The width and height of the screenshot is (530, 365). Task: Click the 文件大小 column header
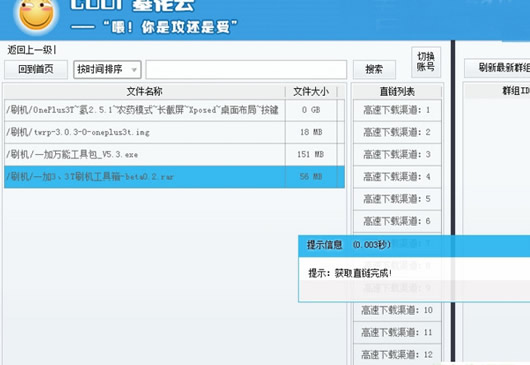(311, 91)
